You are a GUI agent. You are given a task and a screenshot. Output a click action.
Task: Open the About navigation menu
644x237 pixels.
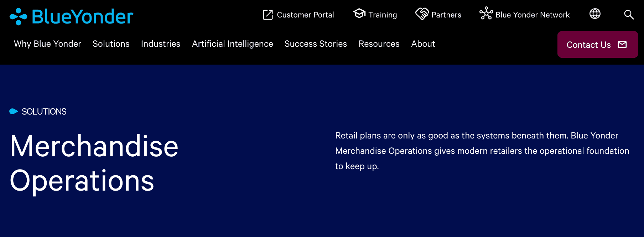point(423,44)
